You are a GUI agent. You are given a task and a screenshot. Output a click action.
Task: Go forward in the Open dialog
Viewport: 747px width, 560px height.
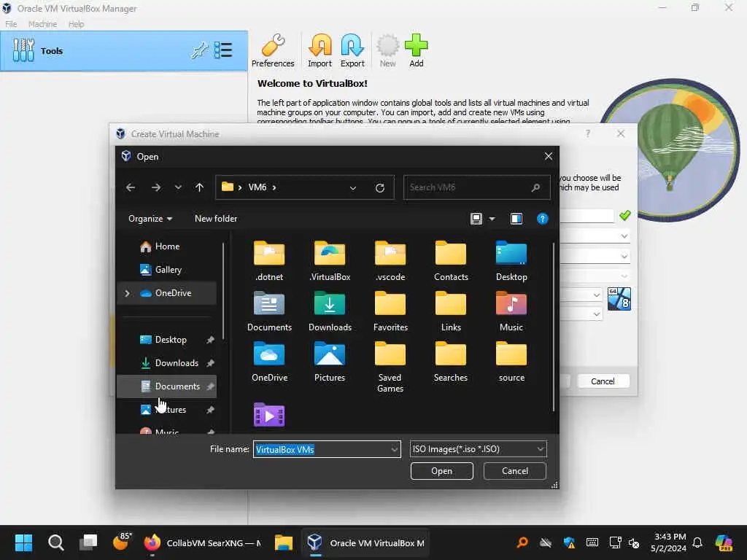coord(156,187)
